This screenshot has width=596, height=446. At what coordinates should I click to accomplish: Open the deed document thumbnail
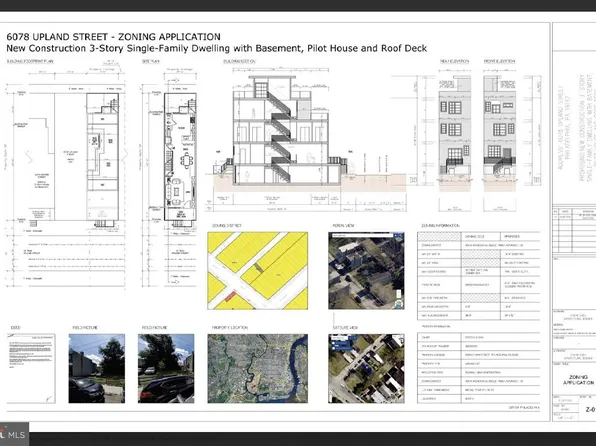pos(31,368)
